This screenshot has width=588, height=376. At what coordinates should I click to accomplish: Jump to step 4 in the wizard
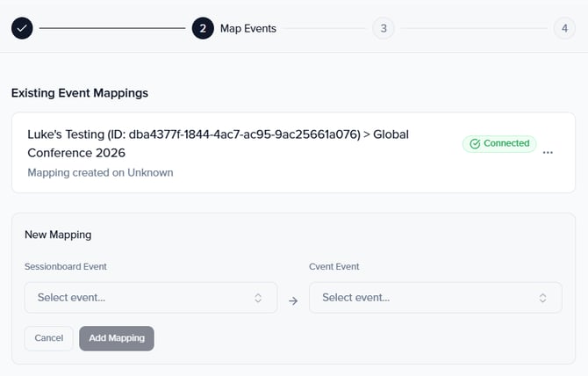tap(564, 28)
